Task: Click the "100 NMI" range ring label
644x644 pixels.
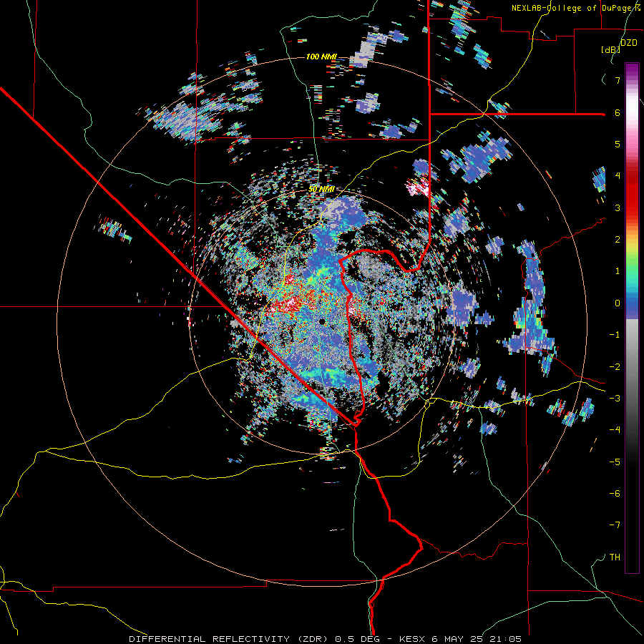Action: pos(321,57)
